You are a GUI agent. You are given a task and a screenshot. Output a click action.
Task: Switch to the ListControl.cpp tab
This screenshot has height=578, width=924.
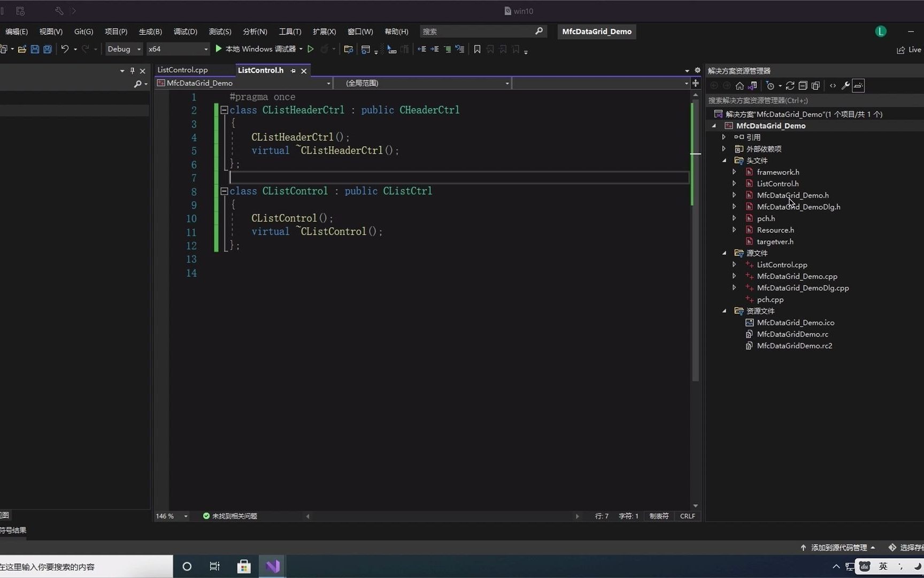182,70
